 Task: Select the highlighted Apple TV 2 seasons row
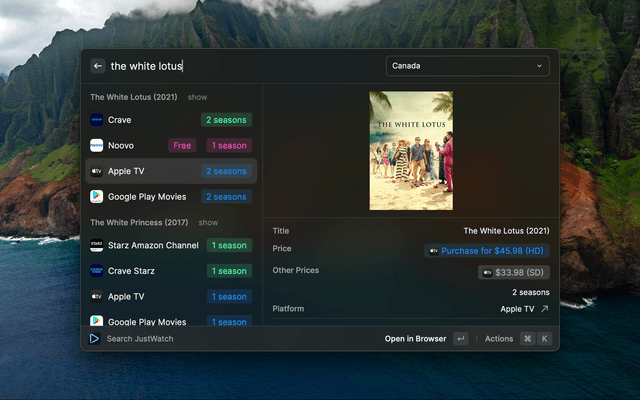(x=170, y=171)
